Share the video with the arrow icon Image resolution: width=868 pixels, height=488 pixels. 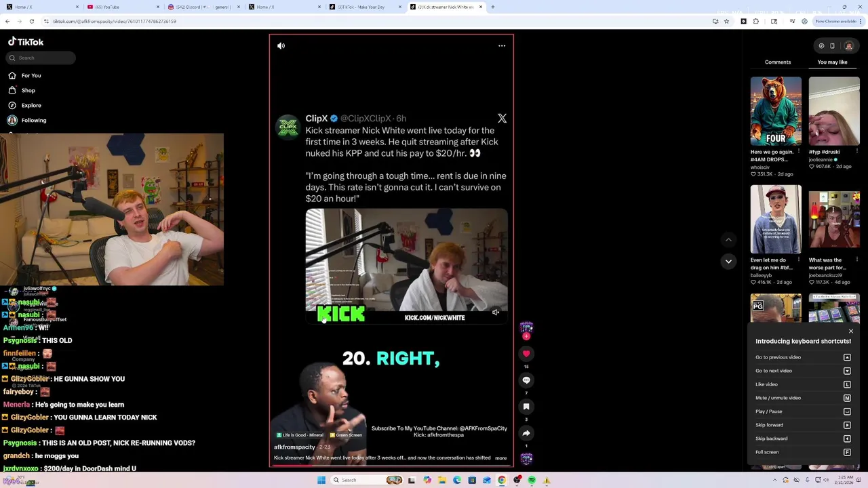(526, 432)
